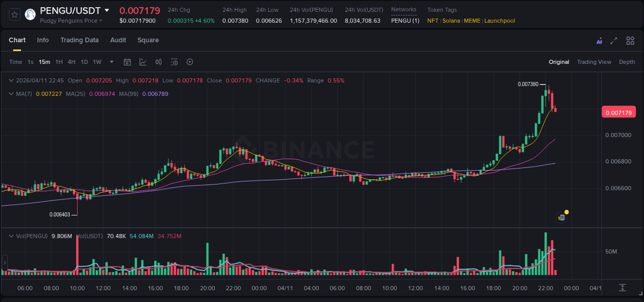Open the extra timeframes dropdown beside 1W
The image size is (644, 302).
click(111, 62)
